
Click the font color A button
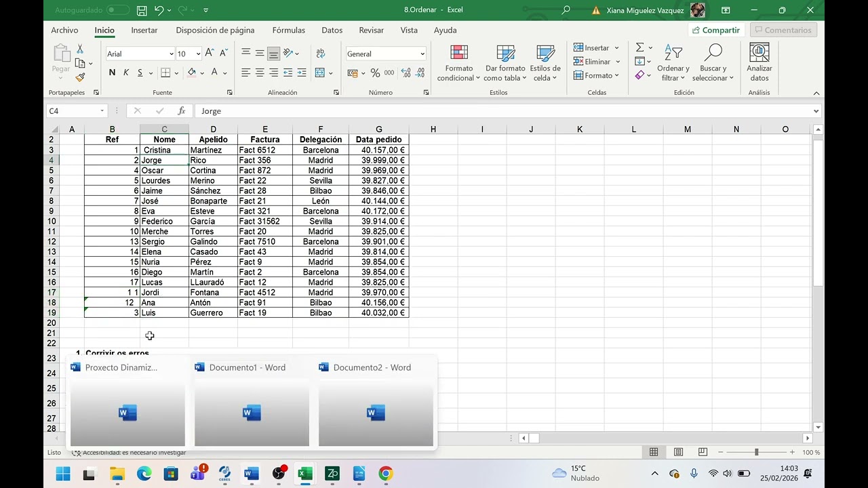point(215,73)
